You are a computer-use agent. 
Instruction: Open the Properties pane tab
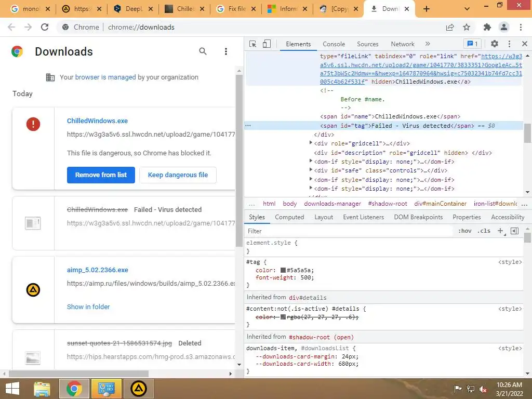pyautogui.click(x=467, y=217)
